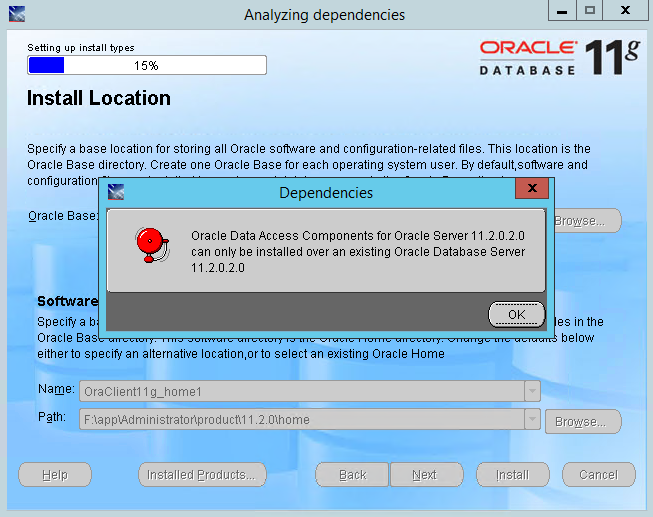
Task: Click the Install button
Action: 513,475
